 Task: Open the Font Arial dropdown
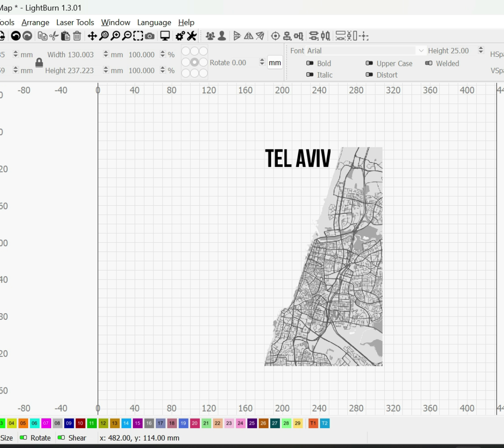click(366, 51)
